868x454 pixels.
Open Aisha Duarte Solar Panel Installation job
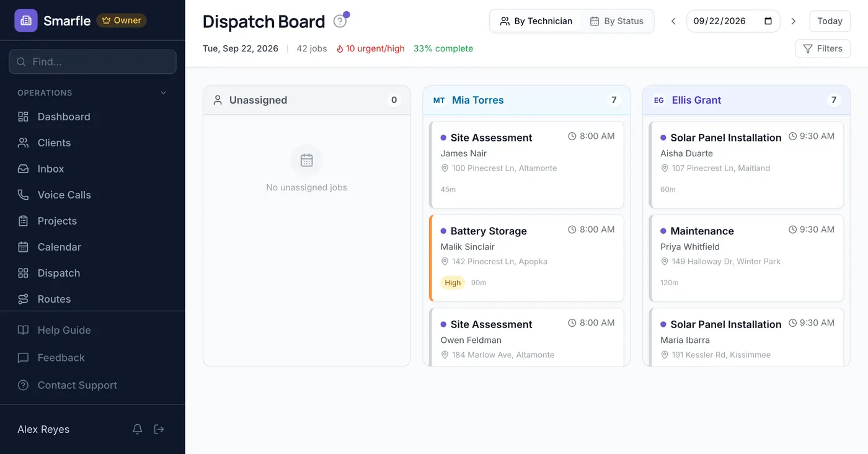tap(746, 165)
